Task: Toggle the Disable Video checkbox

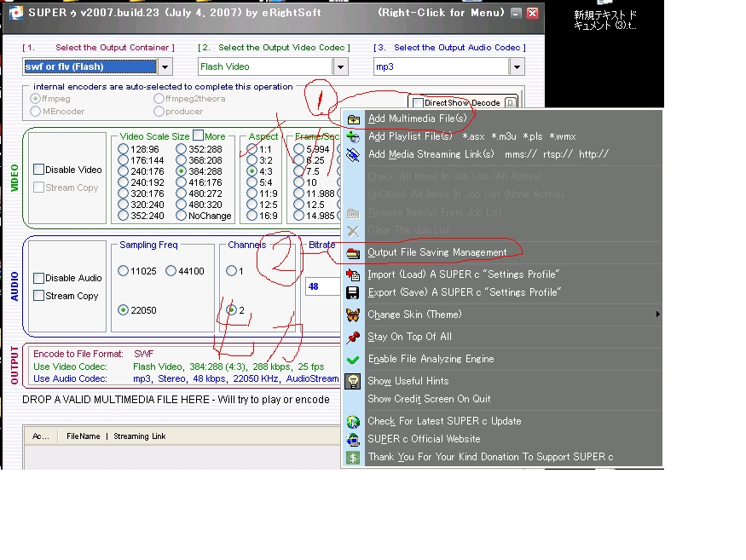Action: pyautogui.click(x=39, y=170)
